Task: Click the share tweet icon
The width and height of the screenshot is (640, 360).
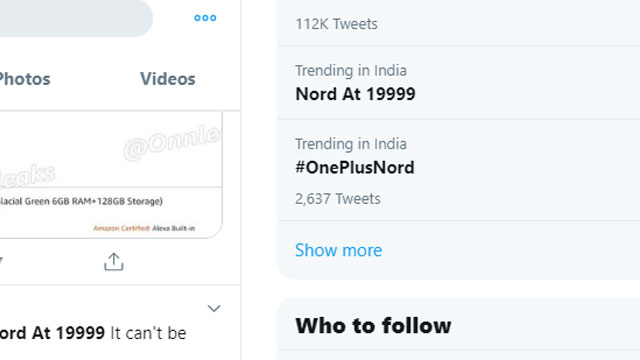Action: 113,262
